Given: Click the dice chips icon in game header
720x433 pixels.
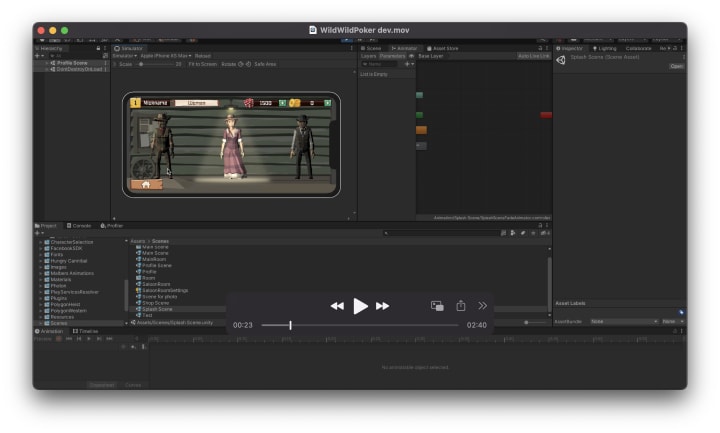Looking at the screenshot, I should click(x=248, y=103).
